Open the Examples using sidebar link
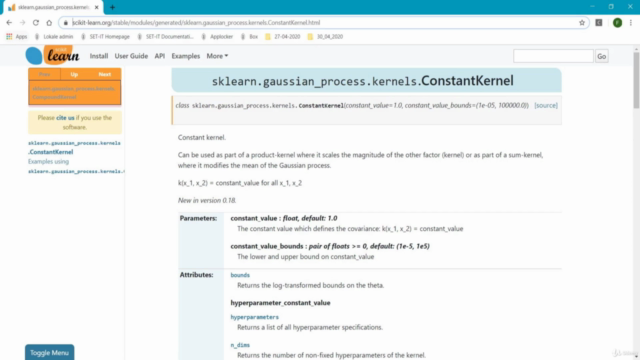Screen dimensions: 640x360 [48, 162]
